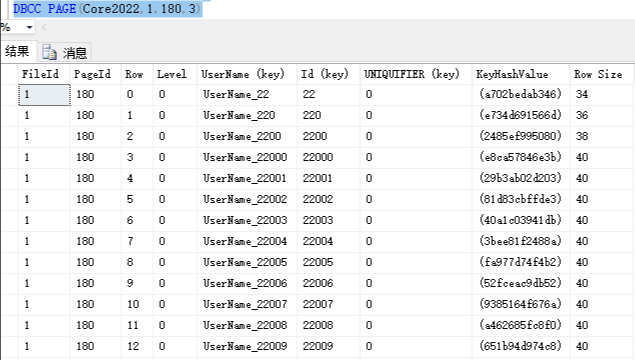The height and width of the screenshot is (360, 635).
Task: Select hash value (a702bedab346)
Action: 521,94
